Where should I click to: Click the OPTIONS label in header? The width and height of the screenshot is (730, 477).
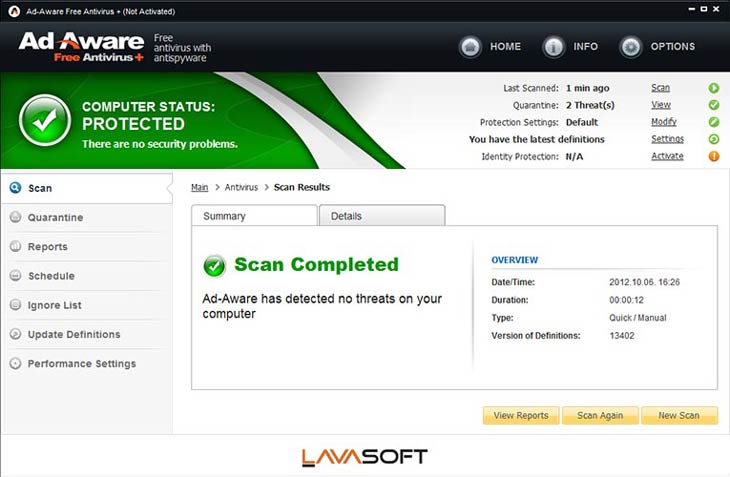pyautogui.click(x=672, y=47)
